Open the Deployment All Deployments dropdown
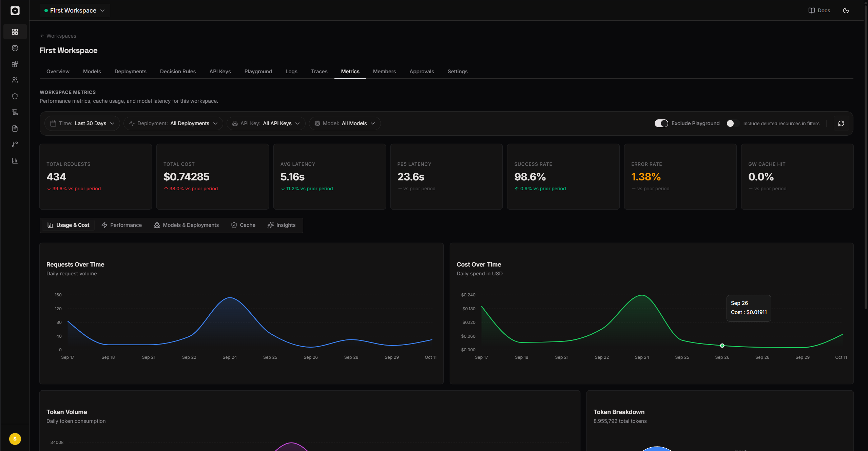 [x=173, y=123]
